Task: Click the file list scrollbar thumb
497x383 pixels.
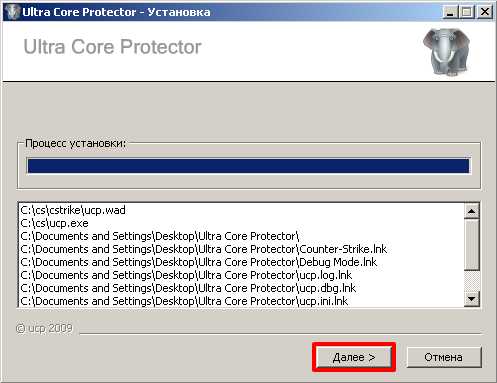Action: tap(472, 245)
